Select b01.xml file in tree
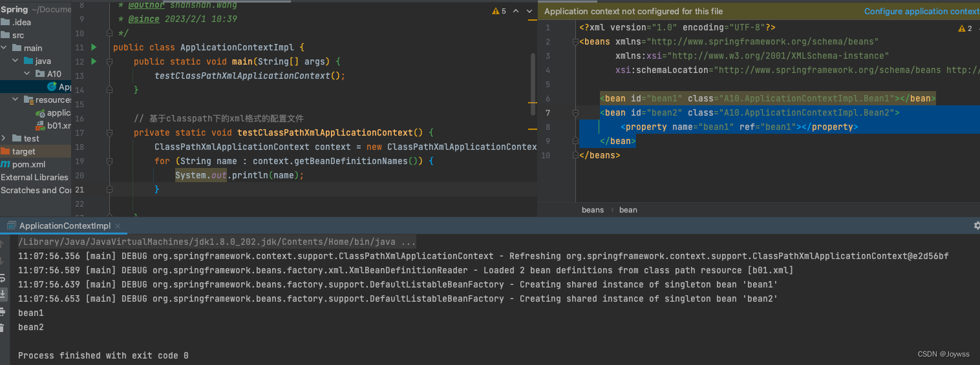This screenshot has height=365, width=980. (x=59, y=125)
